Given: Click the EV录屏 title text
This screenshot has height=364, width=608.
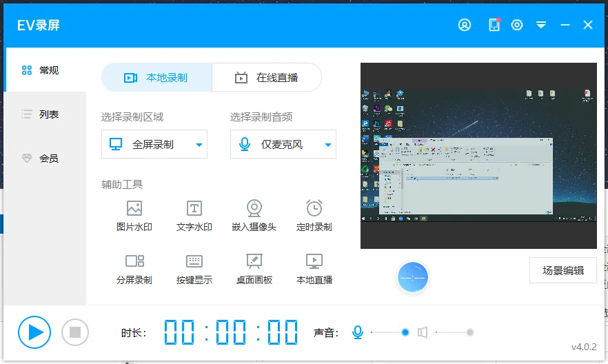Looking at the screenshot, I should 39,26.
